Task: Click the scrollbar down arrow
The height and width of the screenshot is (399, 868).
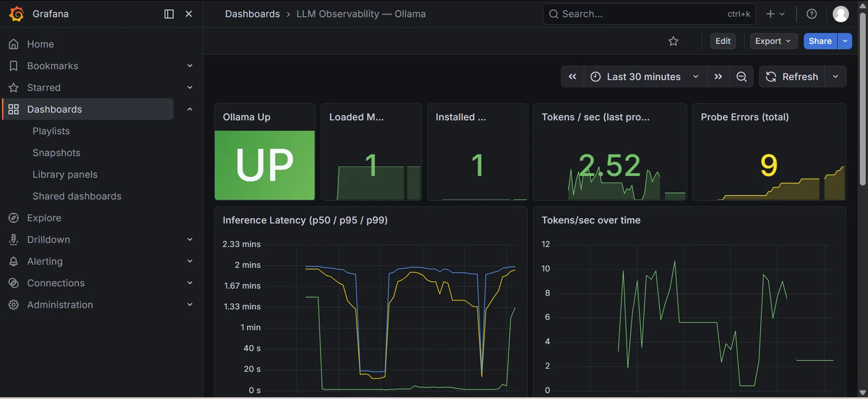Action: (863, 392)
